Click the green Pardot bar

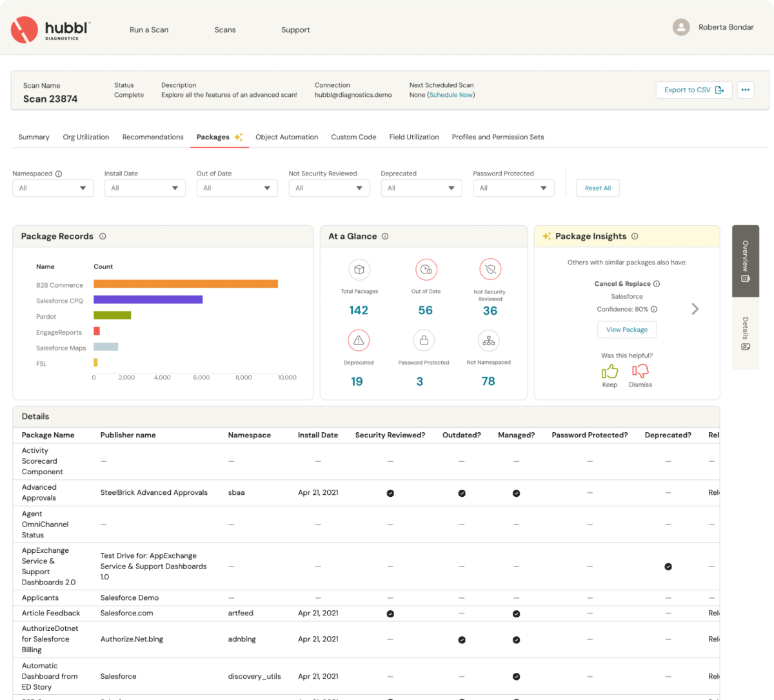pos(112,315)
